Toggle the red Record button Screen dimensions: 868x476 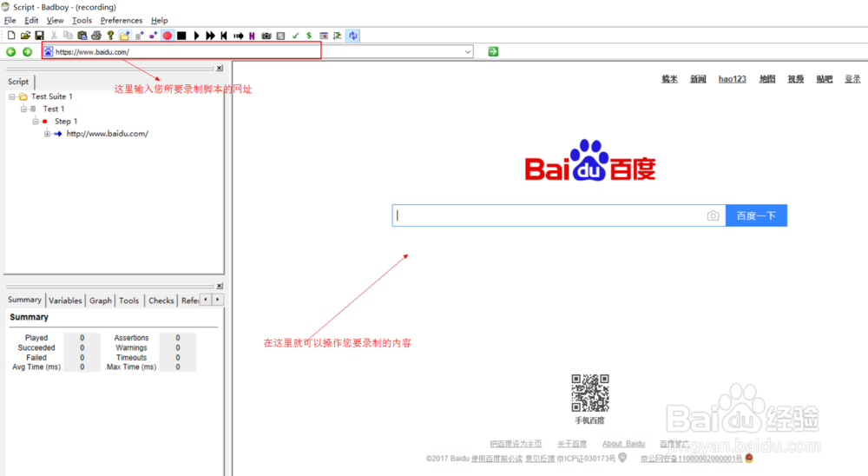tap(168, 36)
